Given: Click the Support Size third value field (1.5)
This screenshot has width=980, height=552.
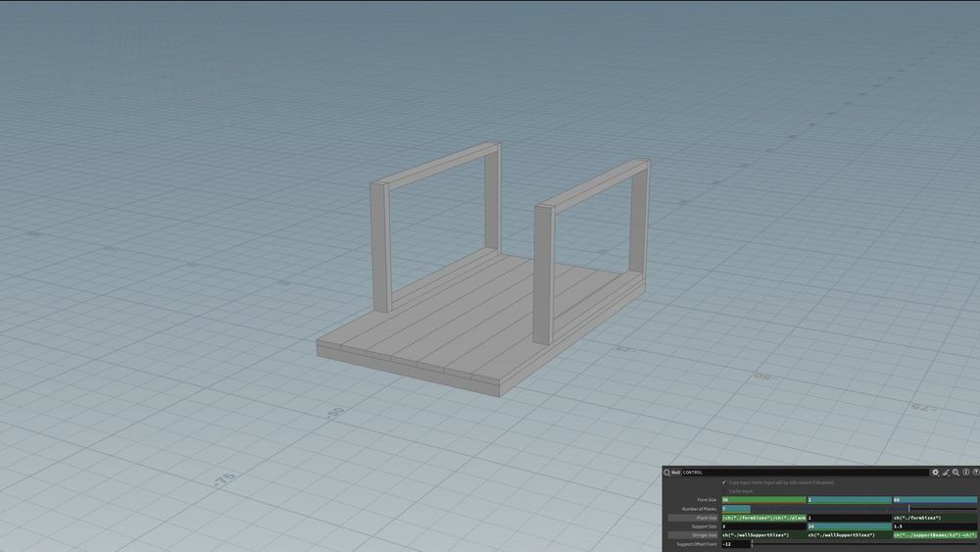Looking at the screenshot, I should click(935, 527).
